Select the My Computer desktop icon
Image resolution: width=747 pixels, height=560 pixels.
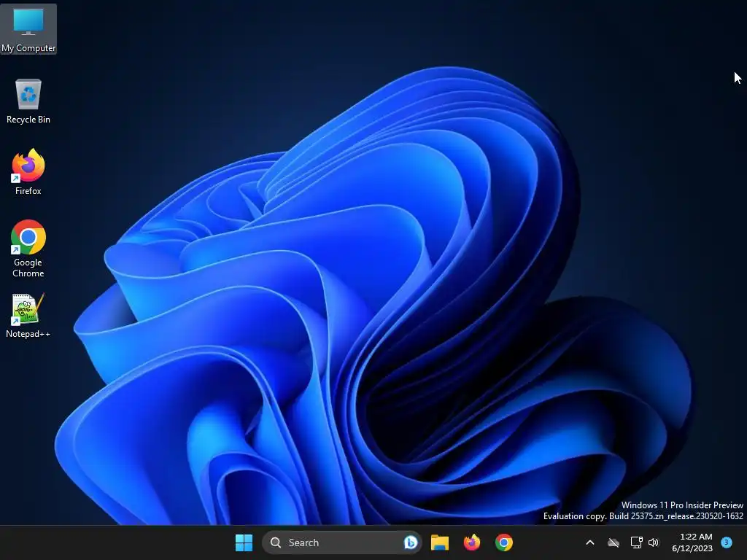click(x=28, y=29)
